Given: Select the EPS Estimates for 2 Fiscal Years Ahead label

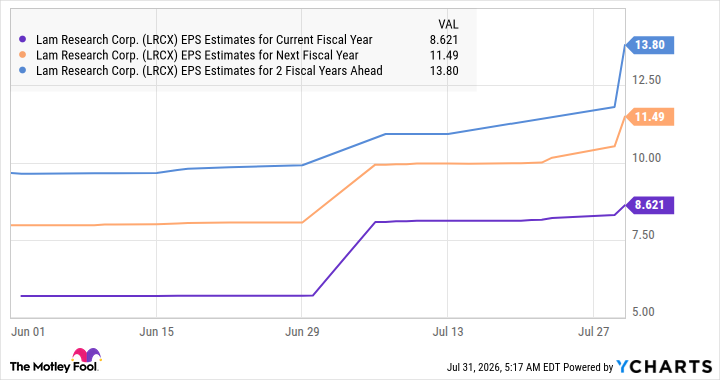Looking at the screenshot, I should point(209,71).
